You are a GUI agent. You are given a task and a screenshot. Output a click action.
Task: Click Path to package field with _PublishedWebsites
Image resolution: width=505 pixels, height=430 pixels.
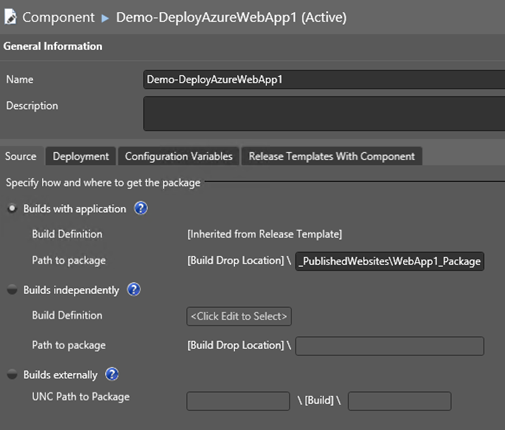point(390,261)
